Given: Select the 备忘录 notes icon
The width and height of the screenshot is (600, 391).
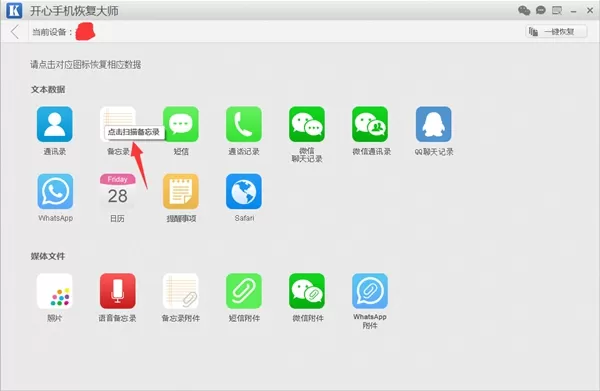Looking at the screenshot, I should pyautogui.click(x=118, y=124).
